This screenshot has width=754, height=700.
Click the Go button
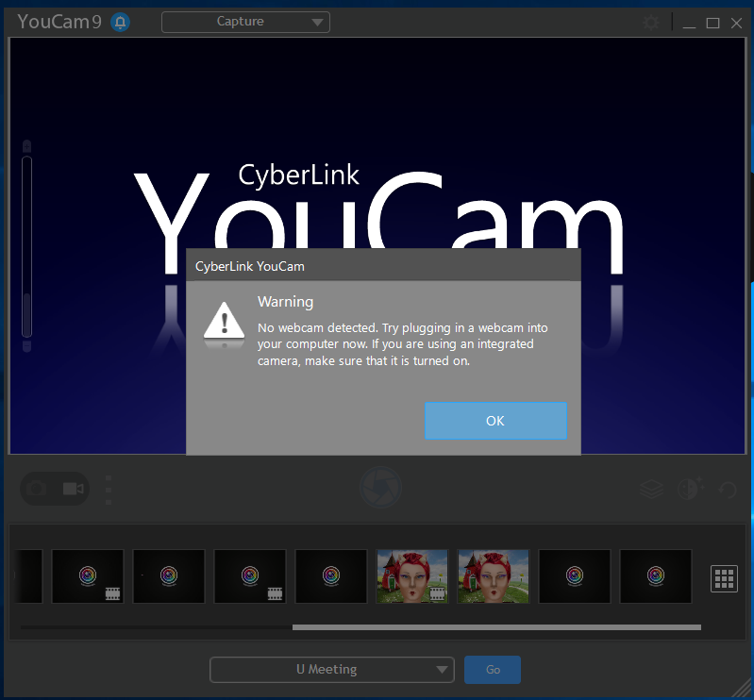point(493,669)
